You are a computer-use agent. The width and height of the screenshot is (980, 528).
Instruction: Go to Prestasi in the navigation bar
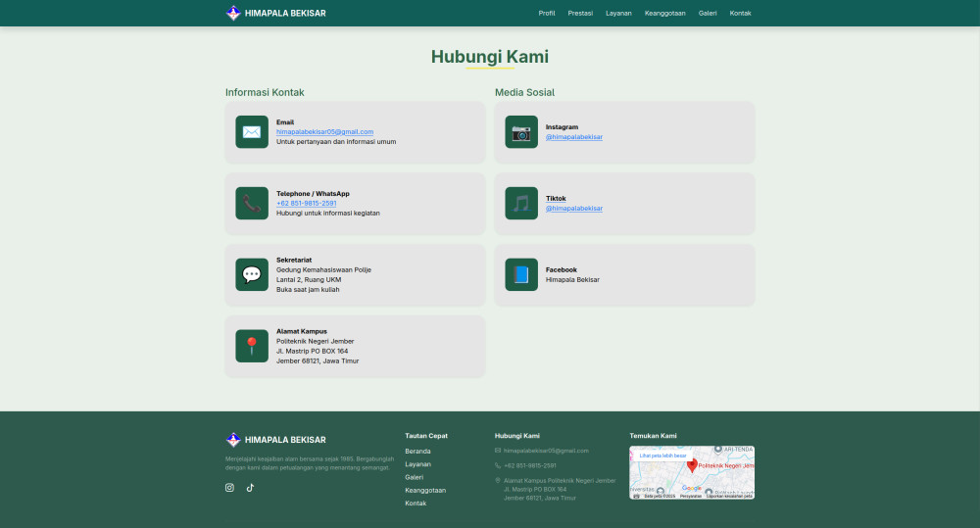click(580, 13)
